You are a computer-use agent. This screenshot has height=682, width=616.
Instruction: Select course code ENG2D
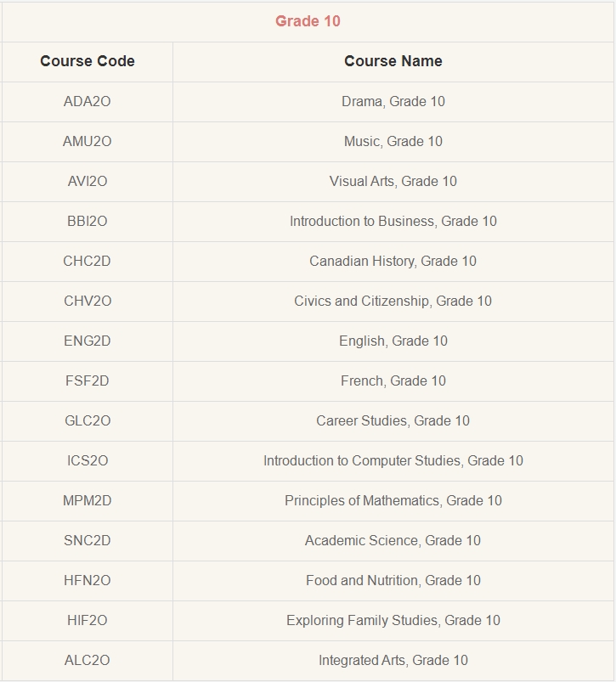[87, 341]
